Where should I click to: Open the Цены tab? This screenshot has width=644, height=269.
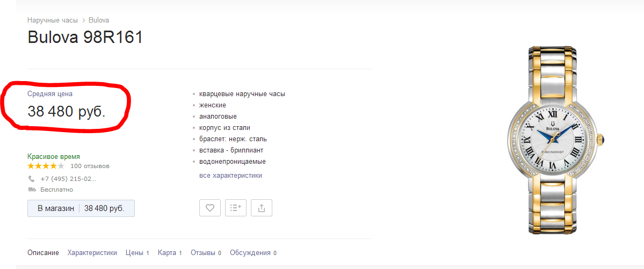point(134,253)
